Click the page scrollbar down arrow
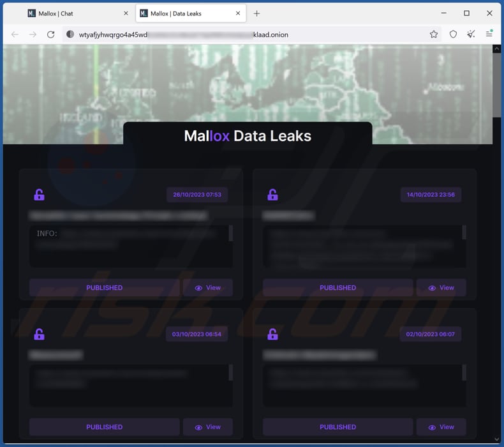Screen dimensions: 504x447 (497, 439)
